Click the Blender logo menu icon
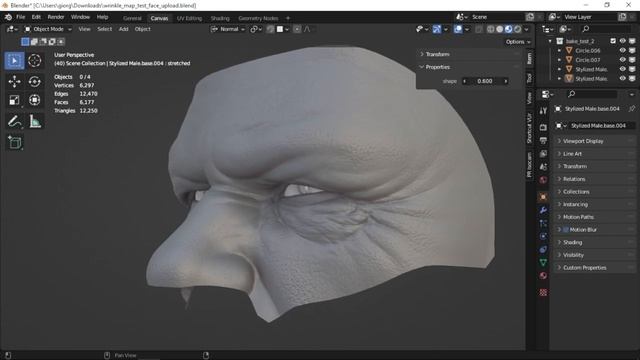 click(x=8, y=17)
